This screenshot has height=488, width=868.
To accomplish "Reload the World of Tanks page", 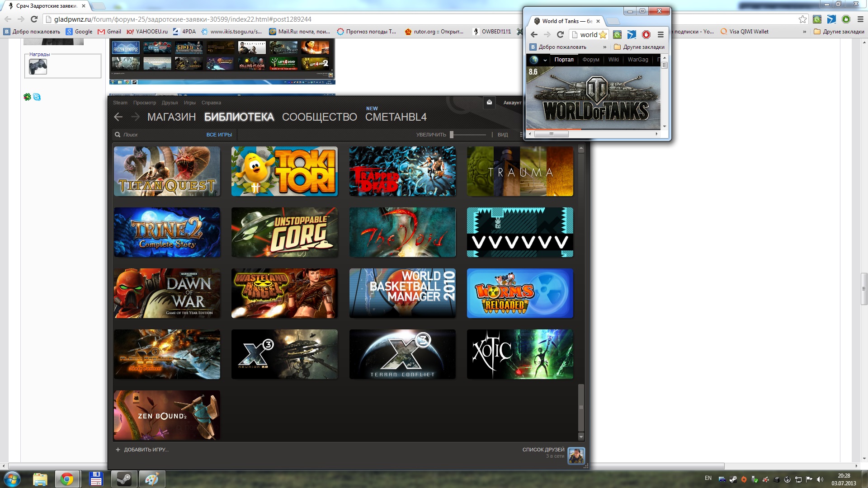I will click(560, 35).
